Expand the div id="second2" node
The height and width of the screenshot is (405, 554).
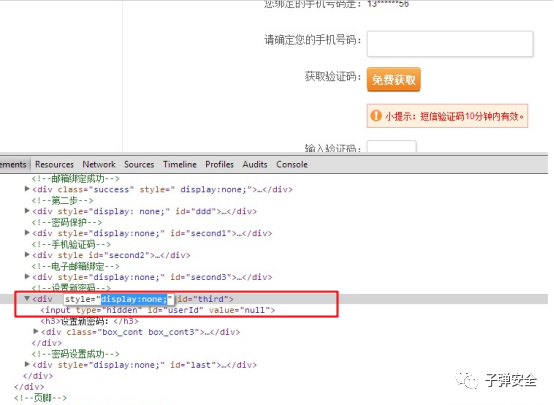pos(27,255)
